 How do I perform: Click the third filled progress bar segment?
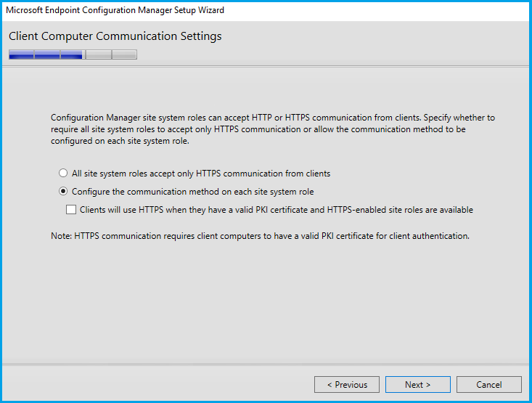pos(72,54)
